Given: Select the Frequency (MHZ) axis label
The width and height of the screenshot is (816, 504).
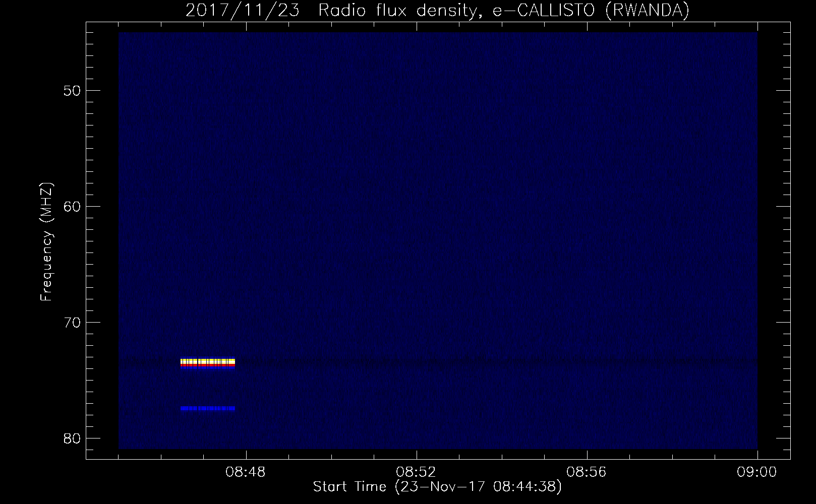Looking at the screenshot, I should click(x=46, y=242).
